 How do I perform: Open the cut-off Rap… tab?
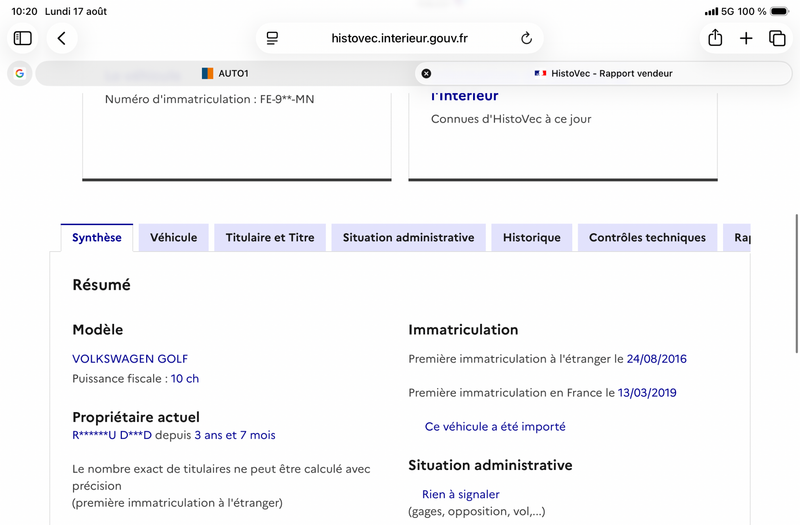click(x=737, y=238)
